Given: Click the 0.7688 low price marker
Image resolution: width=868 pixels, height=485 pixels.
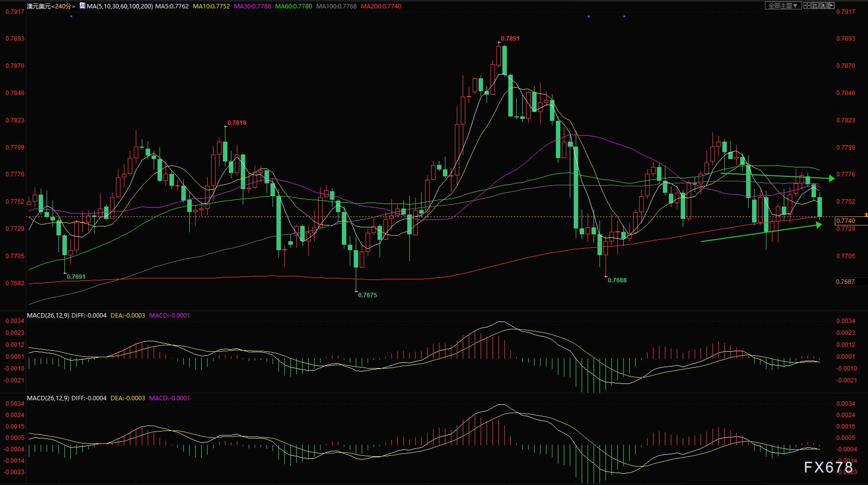Looking at the screenshot, I should click(x=617, y=280).
